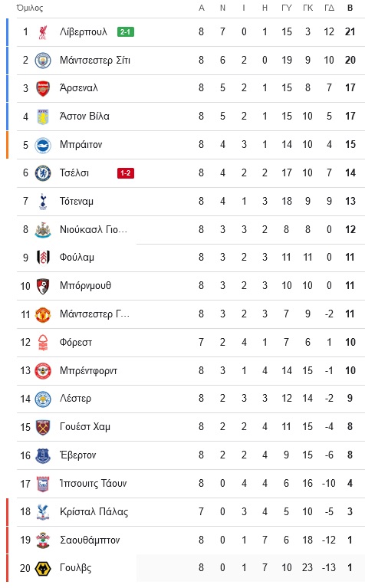The height and width of the screenshot is (588, 365).
Task: Click the Liverpool club crest icon
Action: pos(43,32)
